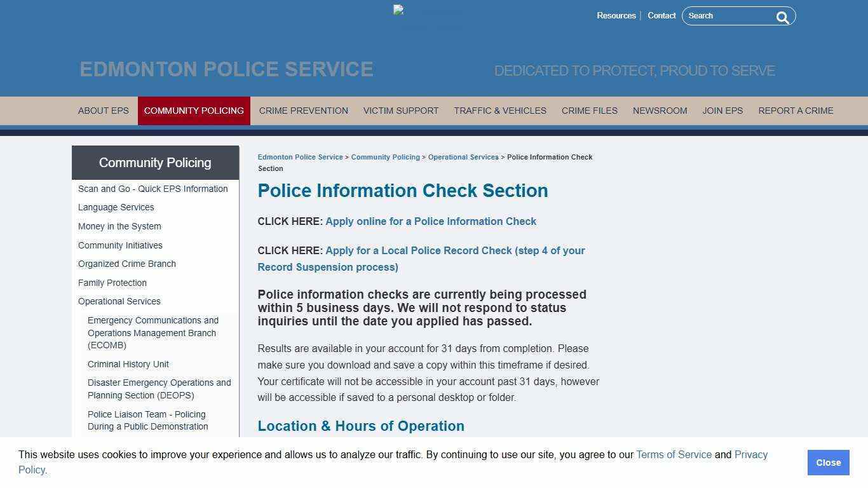
Task: Open the Local Police Record Check link
Action: (454, 250)
